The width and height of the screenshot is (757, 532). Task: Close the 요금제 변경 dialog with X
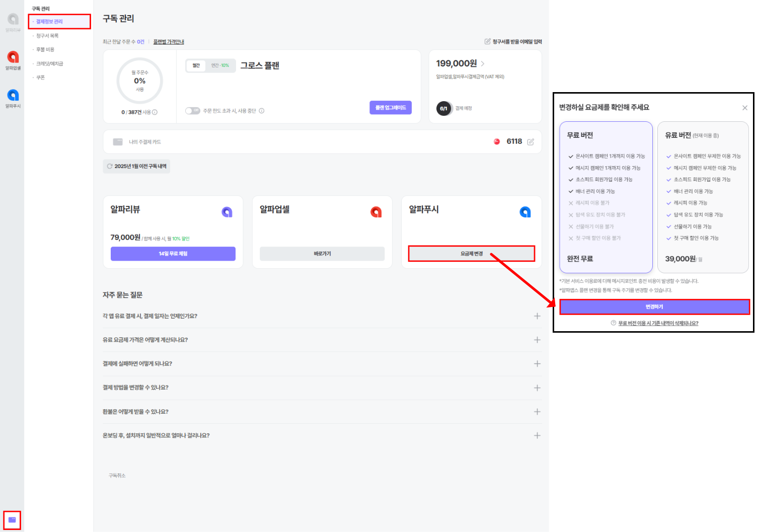pyautogui.click(x=745, y=108)
